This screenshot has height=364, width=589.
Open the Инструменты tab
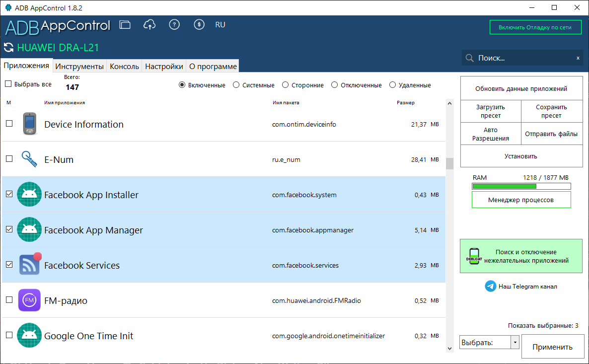click(x=79, y=67)
